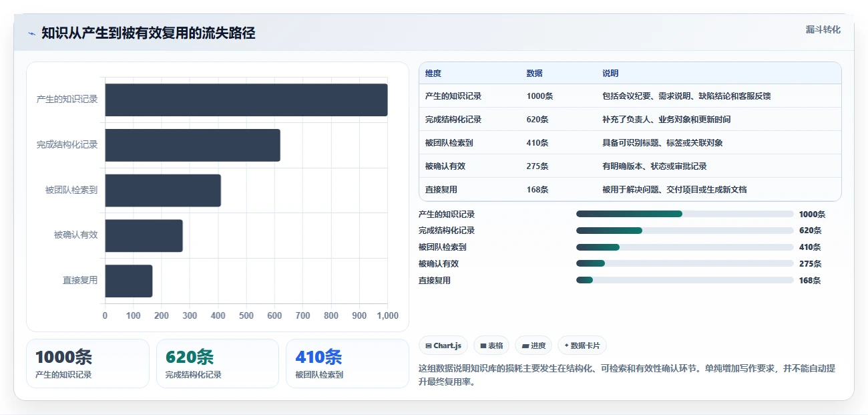Click chart y-axis label 被确认有效
This screenshot has height=415, width=868.
[x=76, y=236]
